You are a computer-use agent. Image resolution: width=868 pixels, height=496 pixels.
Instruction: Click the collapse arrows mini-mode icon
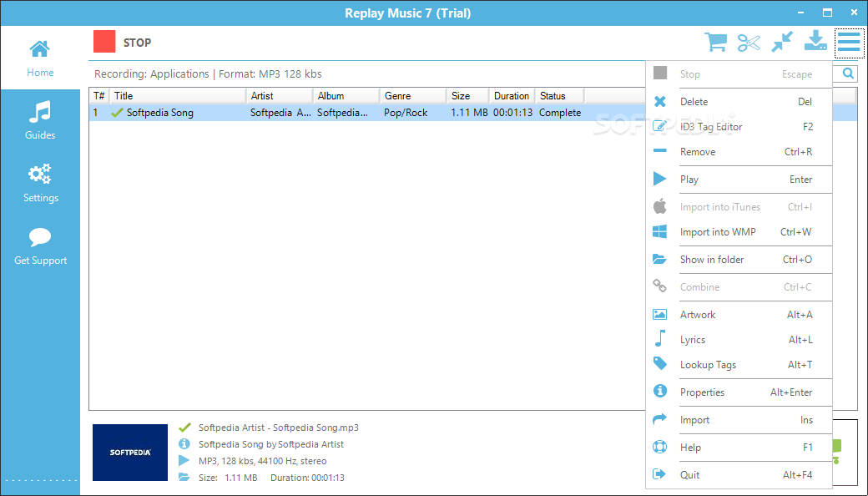point(782,42)
